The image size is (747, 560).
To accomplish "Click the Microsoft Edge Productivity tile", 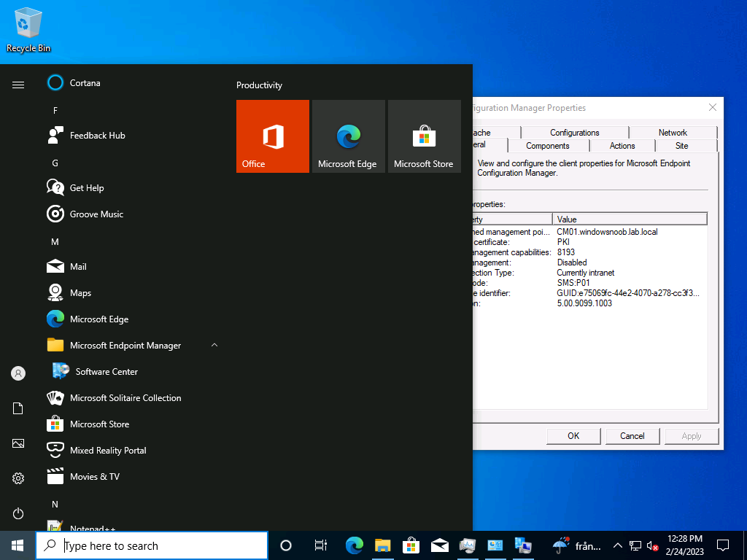I will pyautogui.click(x=348, y=136).
